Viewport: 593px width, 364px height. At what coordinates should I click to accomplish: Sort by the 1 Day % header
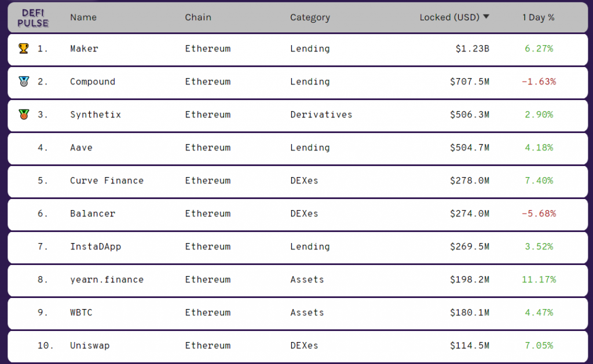click(538, 17)
